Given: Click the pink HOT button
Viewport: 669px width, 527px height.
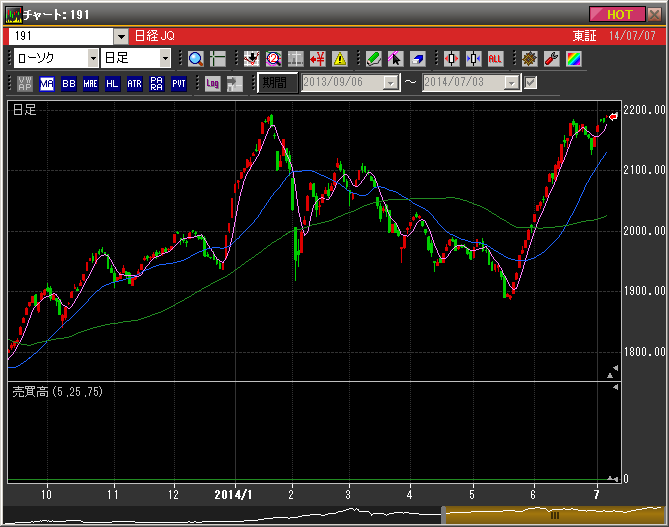Looking at the screenshot, I should click(618, 14).
